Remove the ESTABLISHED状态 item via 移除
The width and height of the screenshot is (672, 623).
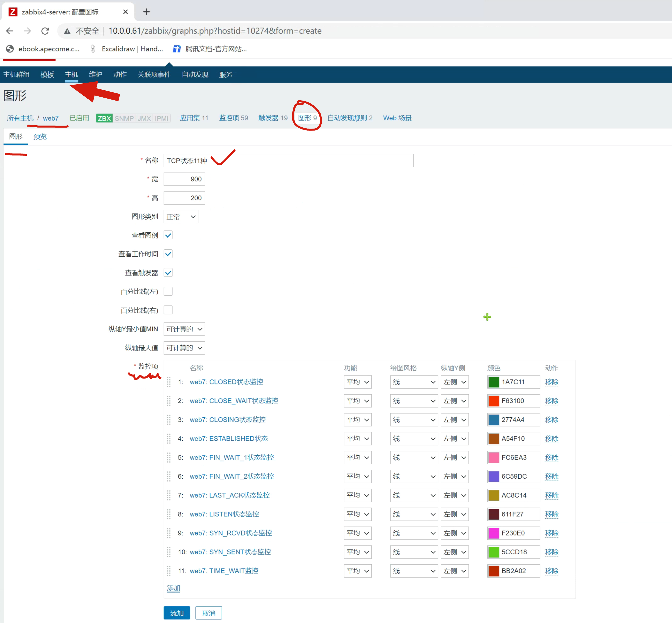pos(552,439)
